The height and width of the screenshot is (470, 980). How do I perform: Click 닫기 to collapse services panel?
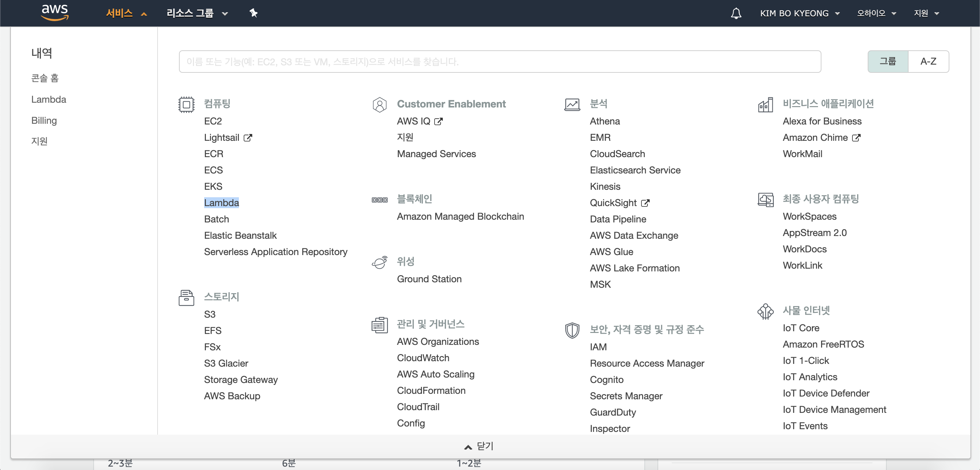click(x=478, y=446)
